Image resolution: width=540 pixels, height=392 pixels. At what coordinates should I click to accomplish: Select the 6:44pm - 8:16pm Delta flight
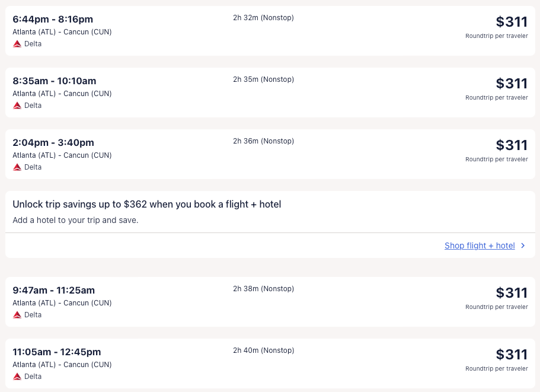[x=53, y=20]
